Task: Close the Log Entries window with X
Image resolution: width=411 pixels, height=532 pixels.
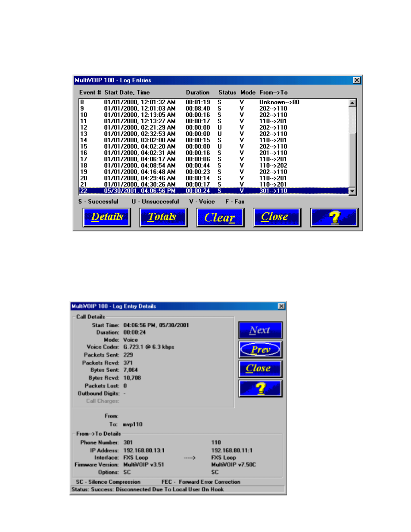Action: coord(357,80)
